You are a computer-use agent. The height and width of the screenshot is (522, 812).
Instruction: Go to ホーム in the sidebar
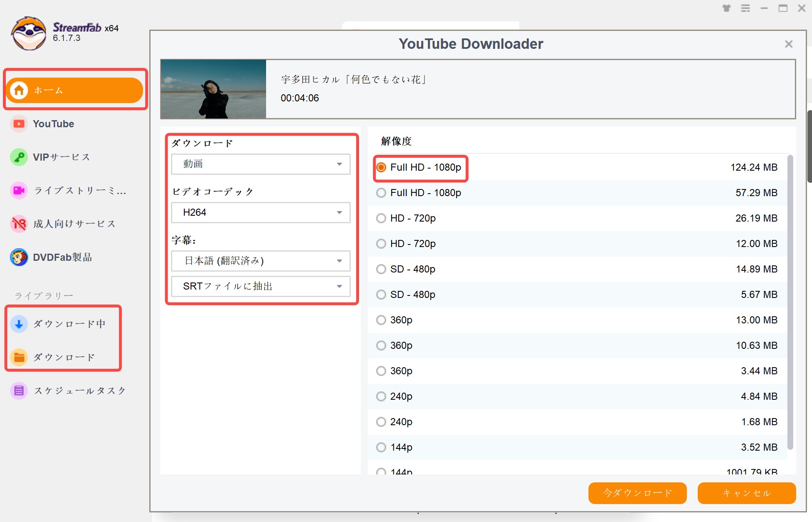75,90
